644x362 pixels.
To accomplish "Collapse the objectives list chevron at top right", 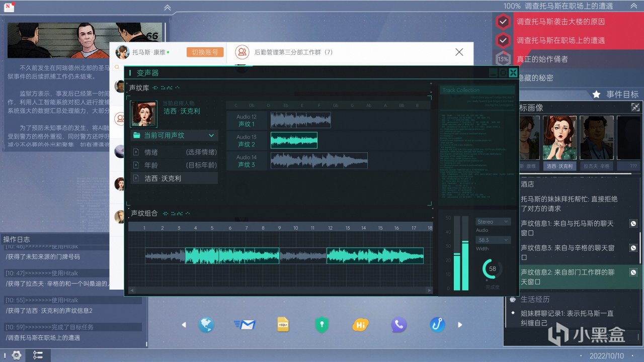I will tap(634, 6).
